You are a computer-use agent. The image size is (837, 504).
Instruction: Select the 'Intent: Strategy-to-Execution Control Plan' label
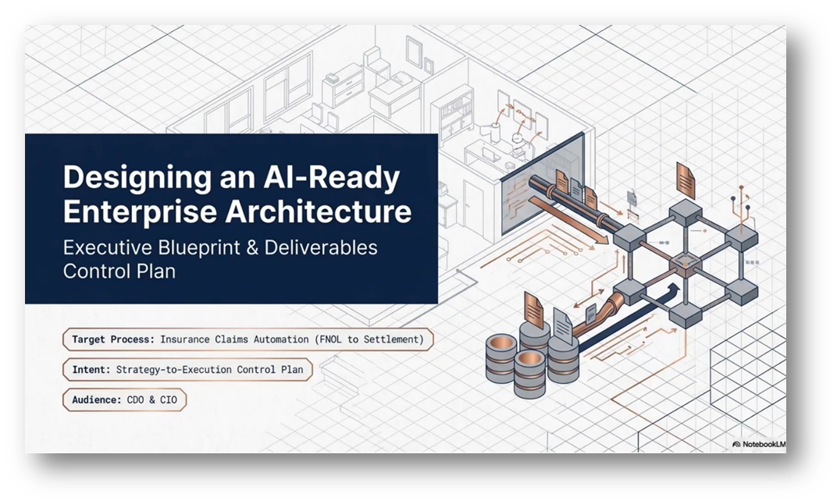tap(187, 370)
